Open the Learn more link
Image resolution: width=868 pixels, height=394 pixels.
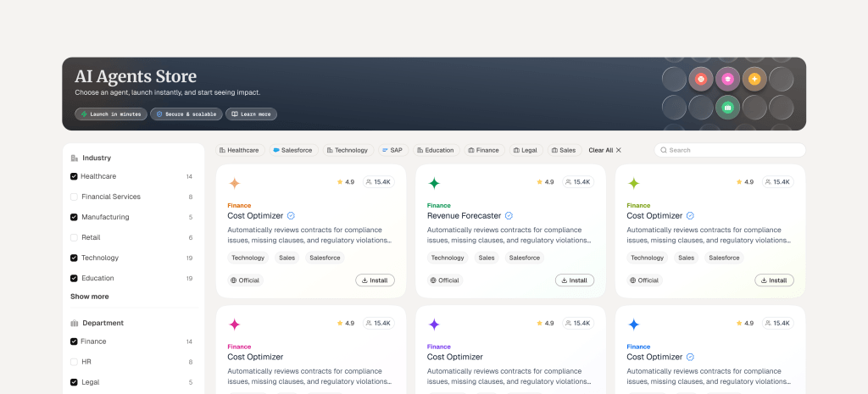click(251, 114)
